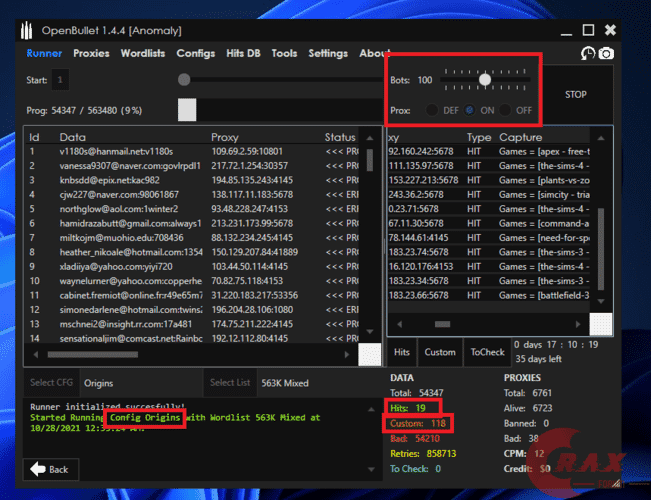Image resolution: width=651 pixels, height=500 pixels.
Task: Right arrow of hits list horizontal scrollbar
Action: [578, 324]
